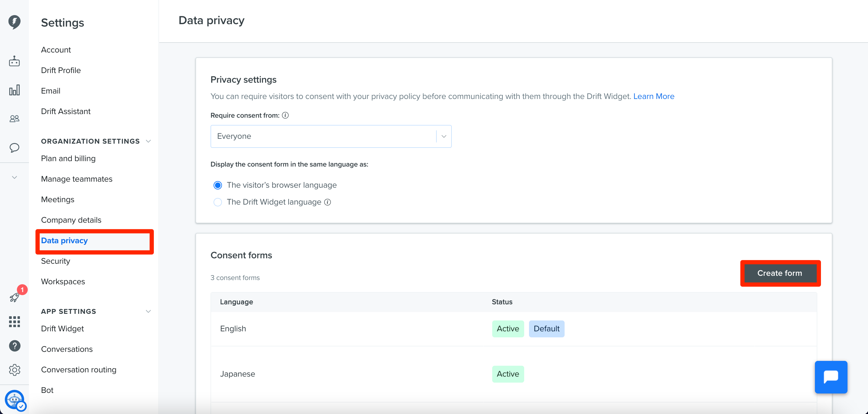This screenshot has width=868, height=414.
Task: Open Drift Widget settings
Action: click(x=62, y=329)
